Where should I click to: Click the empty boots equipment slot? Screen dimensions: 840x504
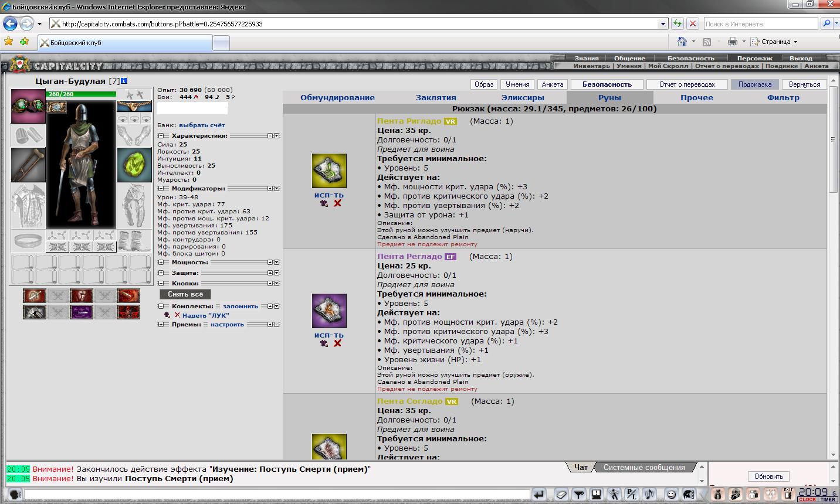(x=134, y=240)
